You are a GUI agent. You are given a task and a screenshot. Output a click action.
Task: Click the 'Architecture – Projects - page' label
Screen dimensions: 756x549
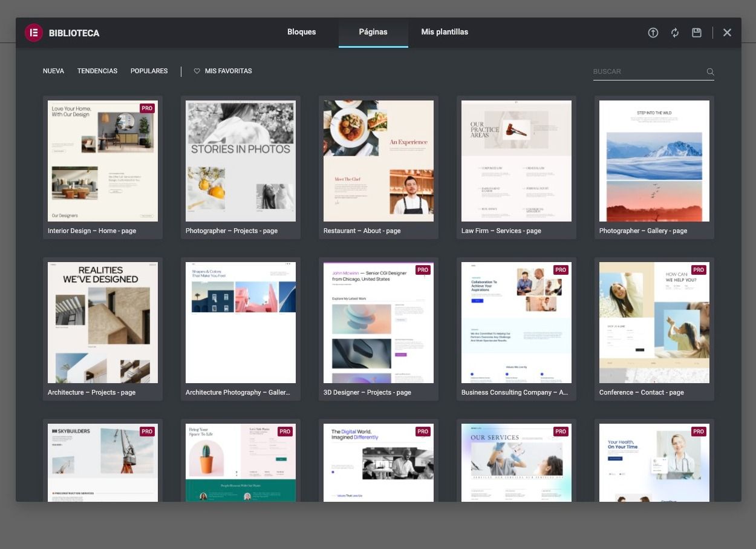[92, 392]
